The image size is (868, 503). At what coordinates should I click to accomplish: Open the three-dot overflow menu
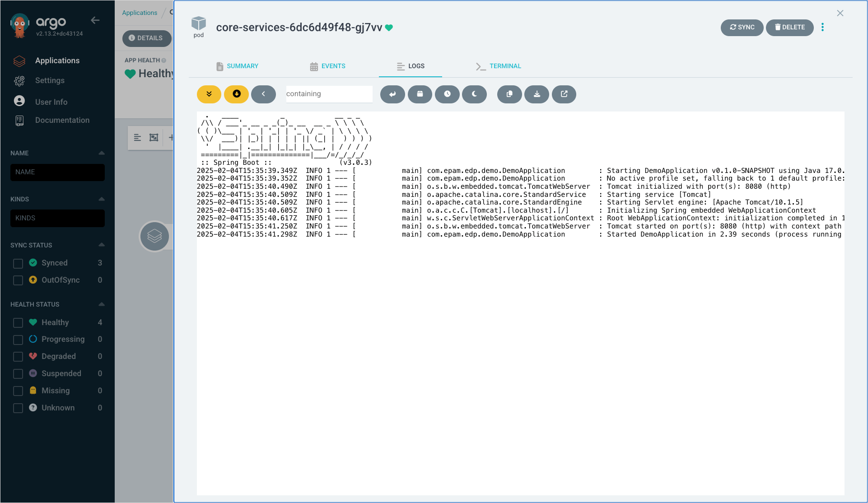(823, 27)
